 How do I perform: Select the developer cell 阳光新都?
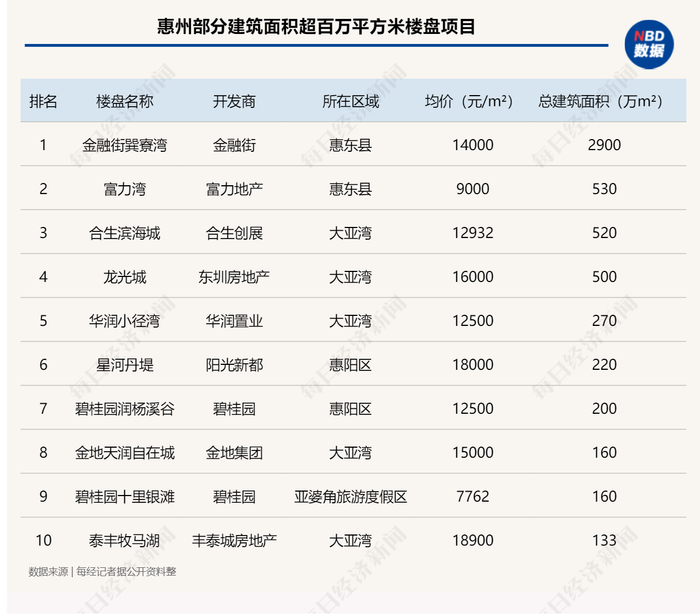tap(234, 365)
